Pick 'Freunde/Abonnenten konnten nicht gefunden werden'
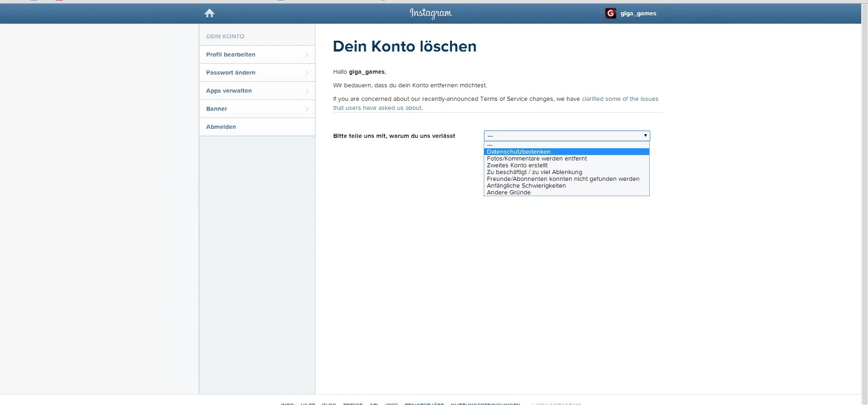The width and height of the screenshot is (868, 405). (x=566, y=179)
